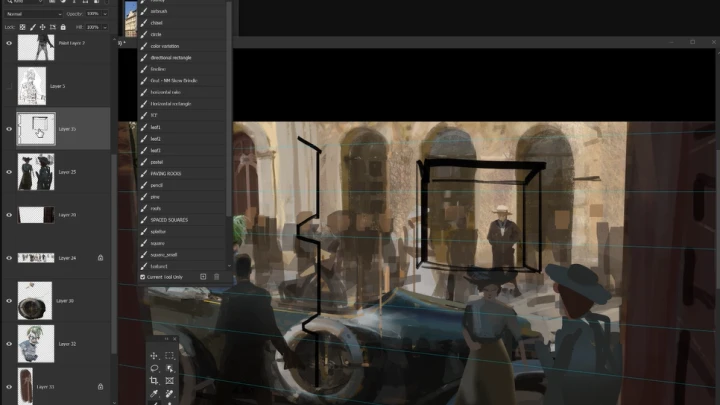Screen dimensions: 720x405
Task: Select Layer 29 name text
Action: click(x=67, y=215)
